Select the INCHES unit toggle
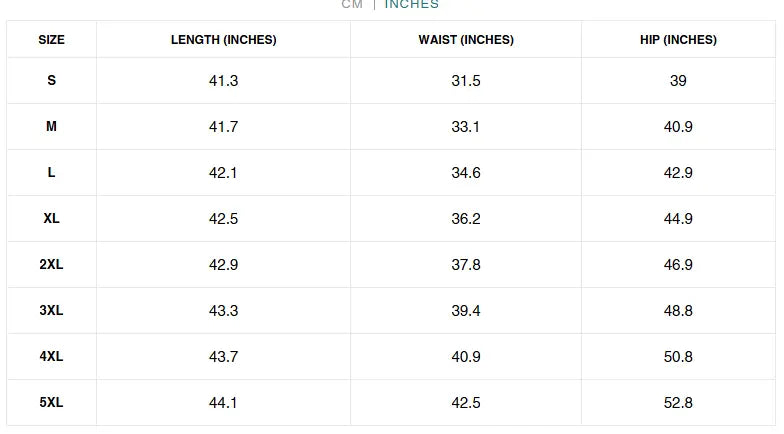Screen dimensions: 784x434 tap(412, 4)
